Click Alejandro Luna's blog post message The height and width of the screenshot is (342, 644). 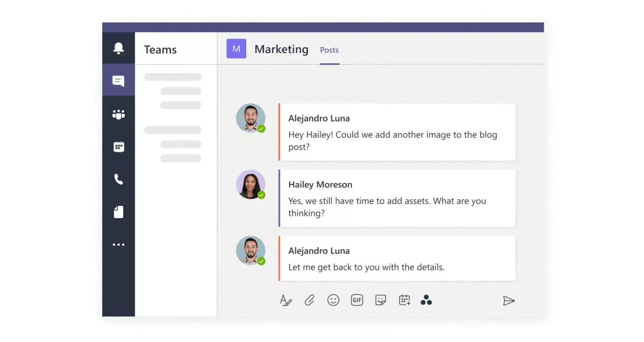pyautogui.click(x=397, y=132)
